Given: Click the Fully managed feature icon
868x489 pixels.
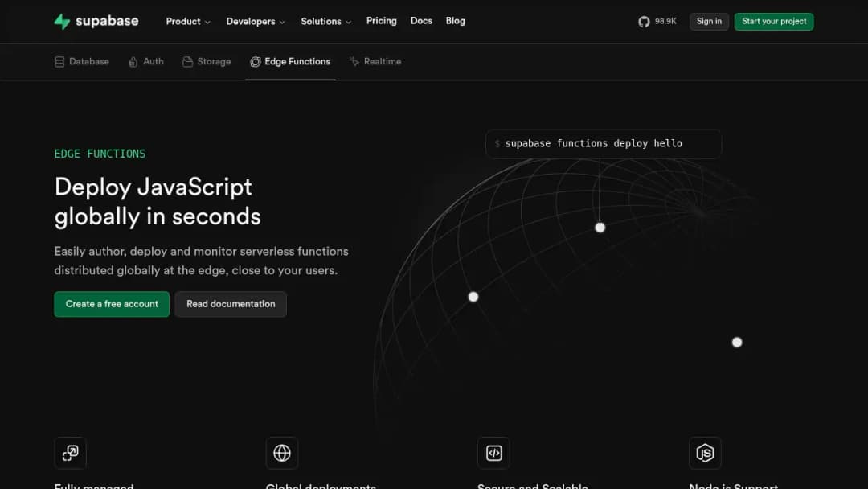Looking at the screenshot, I should (70, 453).
